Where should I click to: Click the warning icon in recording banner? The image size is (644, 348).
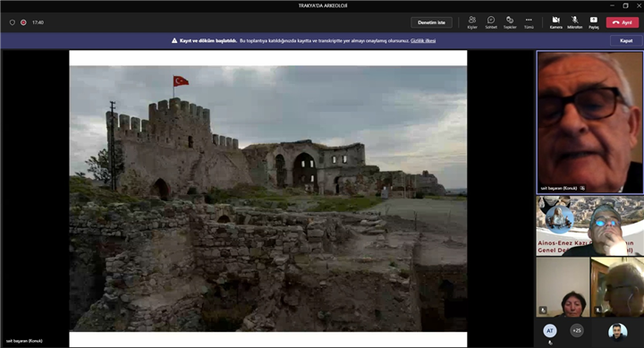click(174, 40)
